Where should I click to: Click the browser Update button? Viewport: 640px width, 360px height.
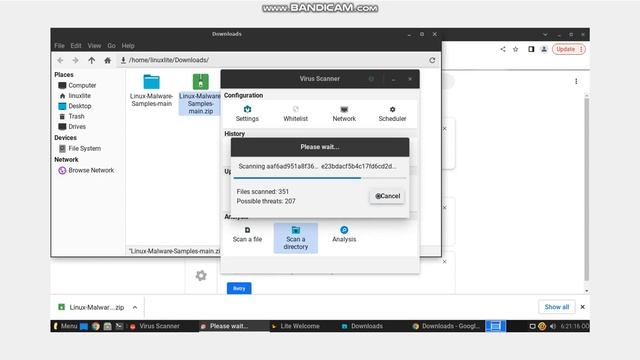pyautogui.click(x=569, y=49)
